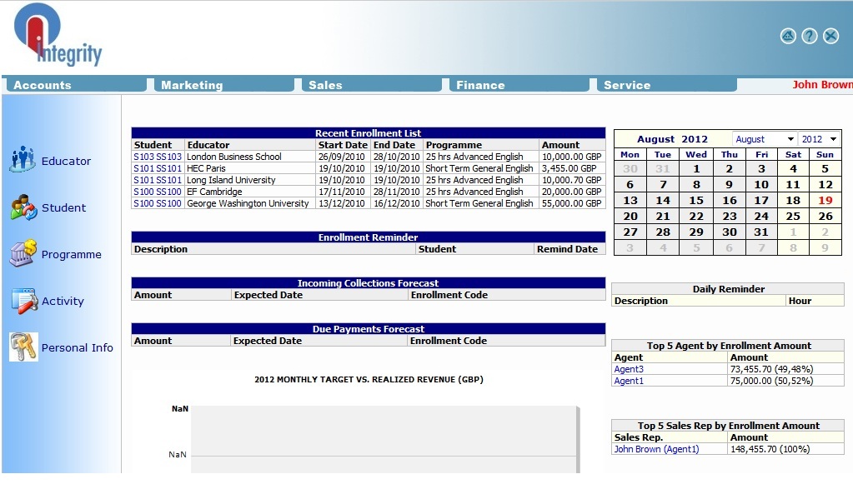Select calendar date 27

630,232
